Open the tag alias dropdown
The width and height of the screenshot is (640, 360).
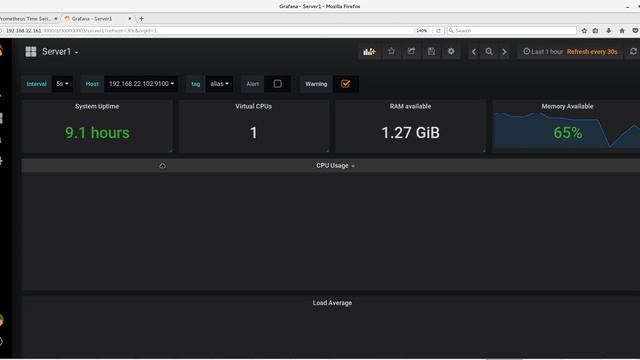tap(219, 84)
